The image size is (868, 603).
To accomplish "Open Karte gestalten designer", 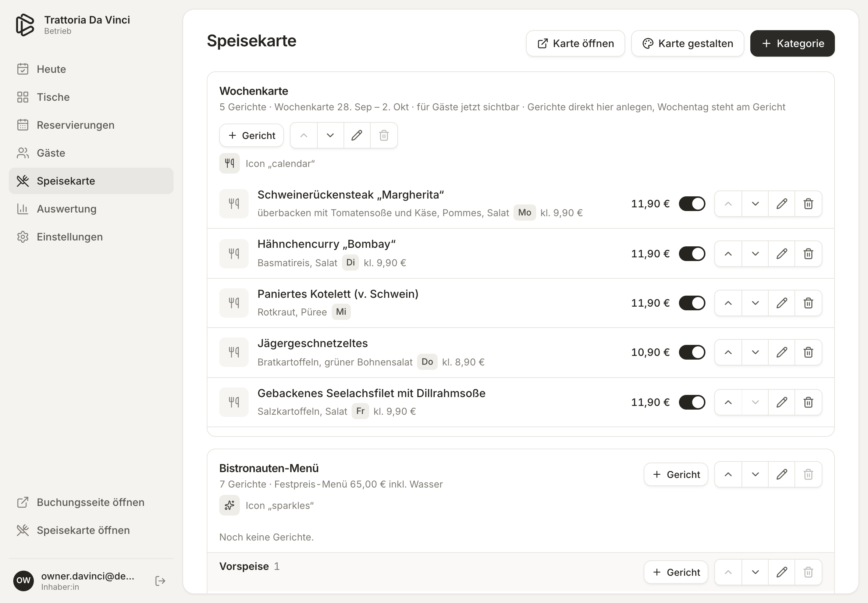I will coord(687,43).
